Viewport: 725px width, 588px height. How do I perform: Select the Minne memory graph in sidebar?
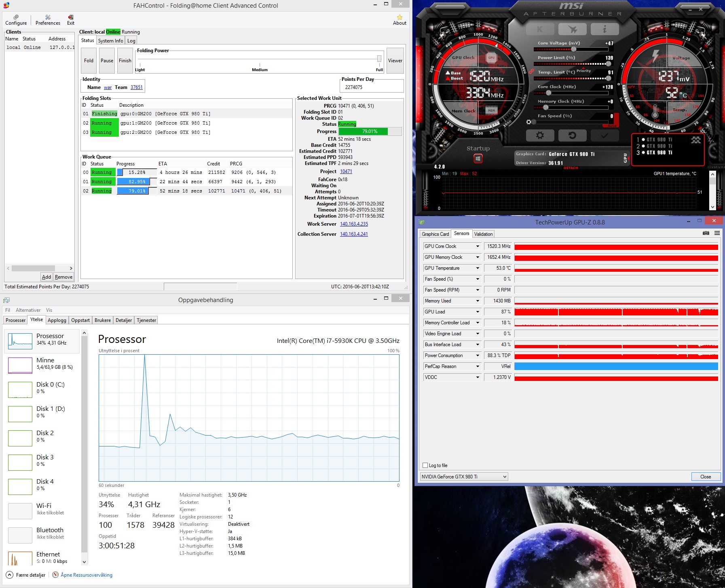20,365
